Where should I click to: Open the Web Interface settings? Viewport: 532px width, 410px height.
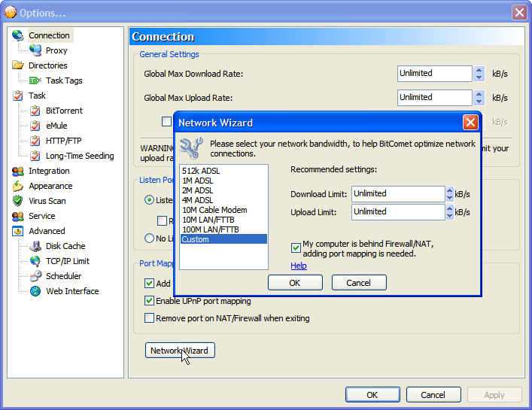(72, 291)
